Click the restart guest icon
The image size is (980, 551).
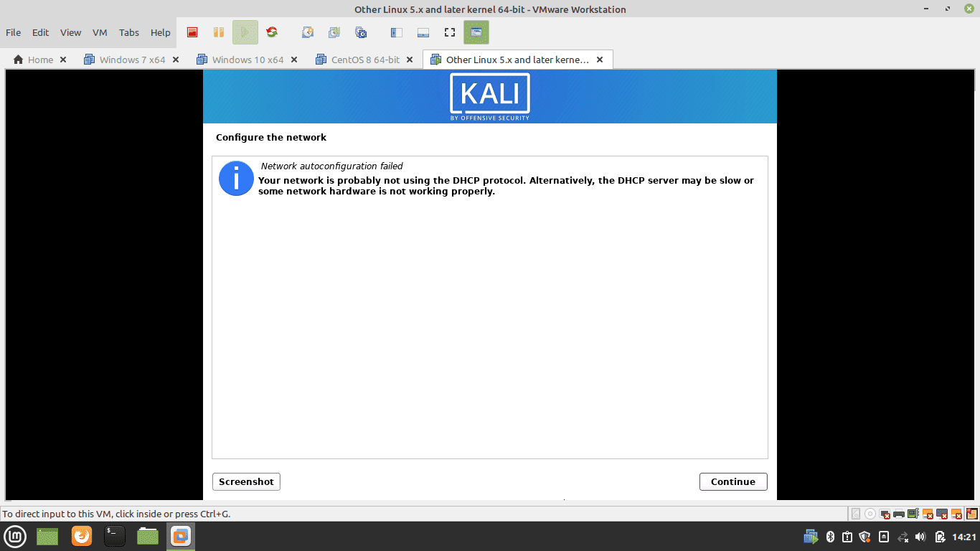(x=271, y=32)
